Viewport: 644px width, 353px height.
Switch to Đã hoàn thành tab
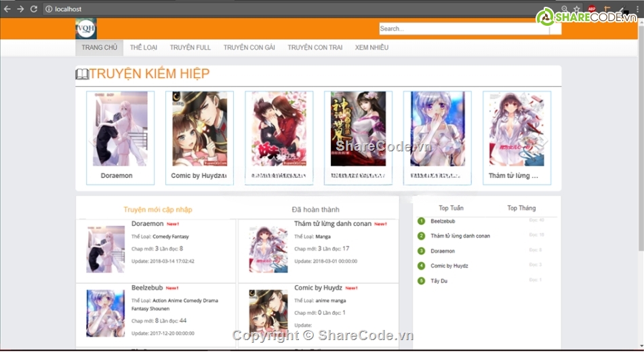[x=315, y=209]
